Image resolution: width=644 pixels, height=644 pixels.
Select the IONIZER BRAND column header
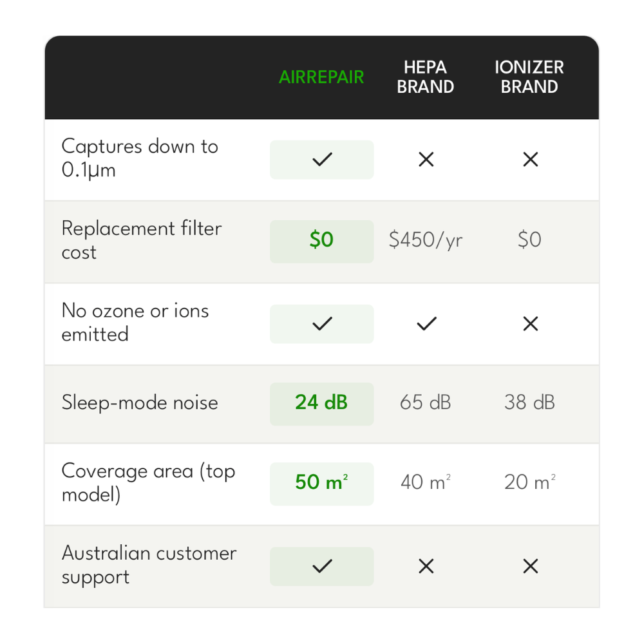[x=529, y=77]
